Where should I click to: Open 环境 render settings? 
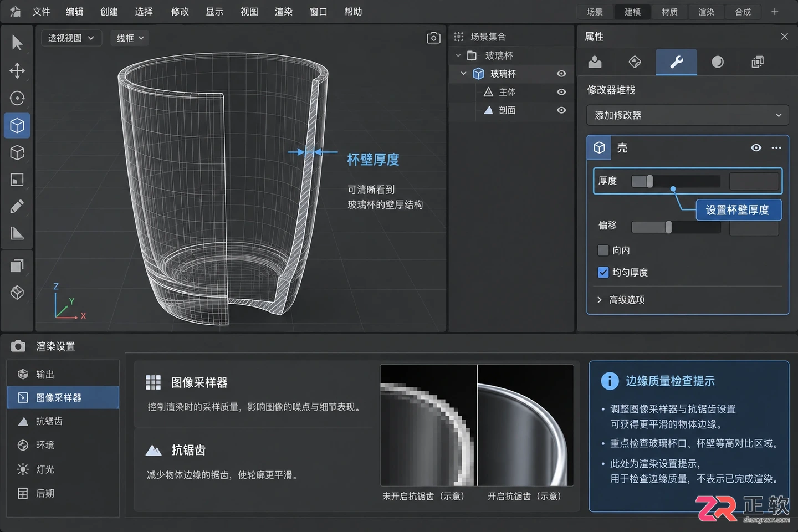point(63,445)
